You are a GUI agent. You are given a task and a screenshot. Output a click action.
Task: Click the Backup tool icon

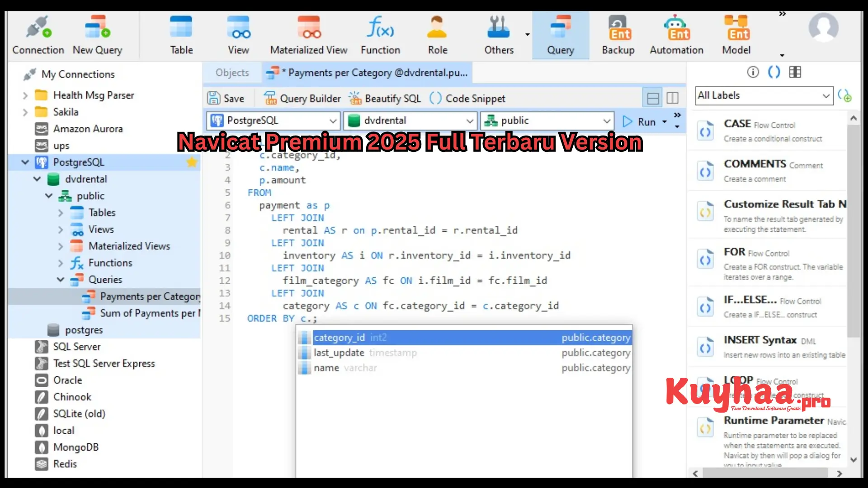pyautogui.click(x=618, y=33)
